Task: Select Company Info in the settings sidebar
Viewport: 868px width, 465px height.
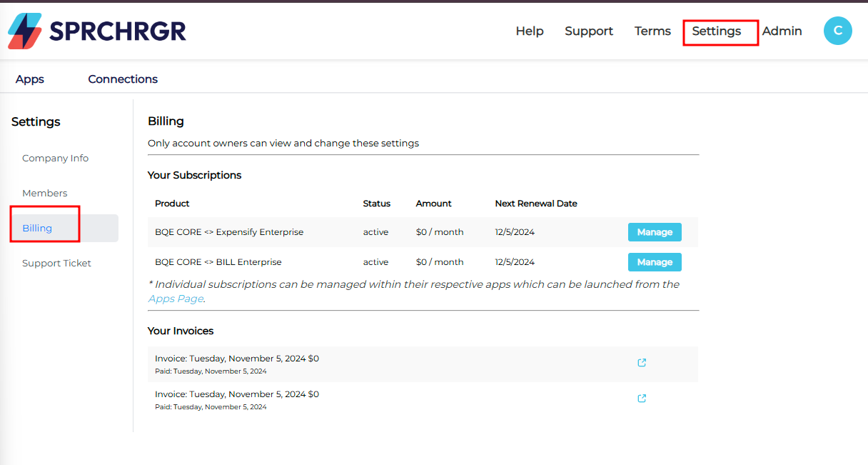Action: pyautogui.click(x=55, y=159)
